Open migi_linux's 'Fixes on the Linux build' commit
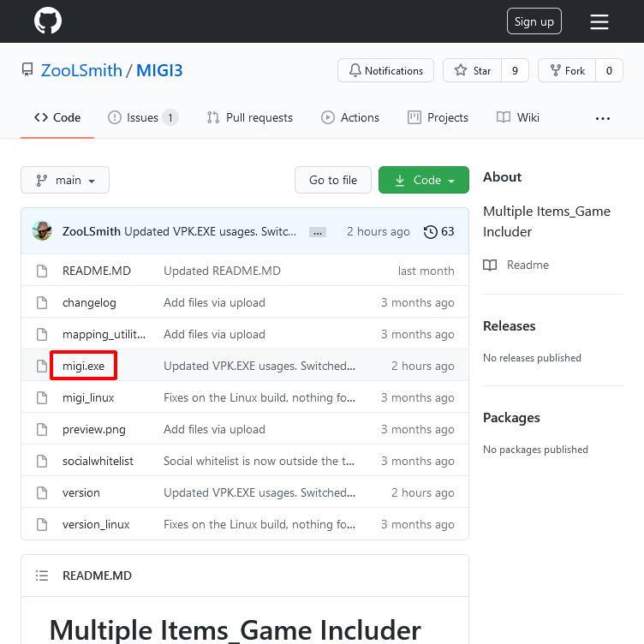Screen dimensions: 644x644 (x=259, y=397)
